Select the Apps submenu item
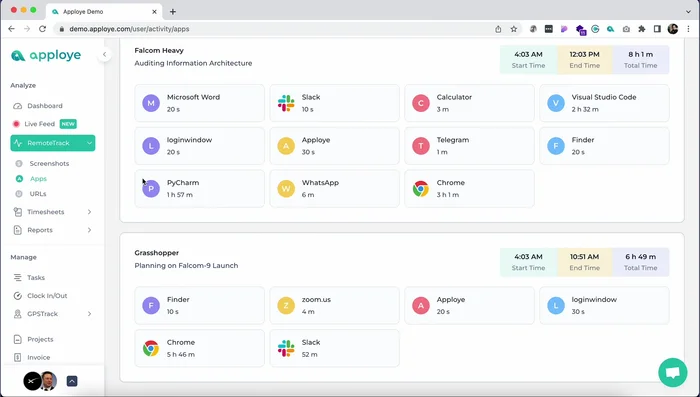Image resolution: width=700 pixels, height=397 pixels. (x=38, y=179)
